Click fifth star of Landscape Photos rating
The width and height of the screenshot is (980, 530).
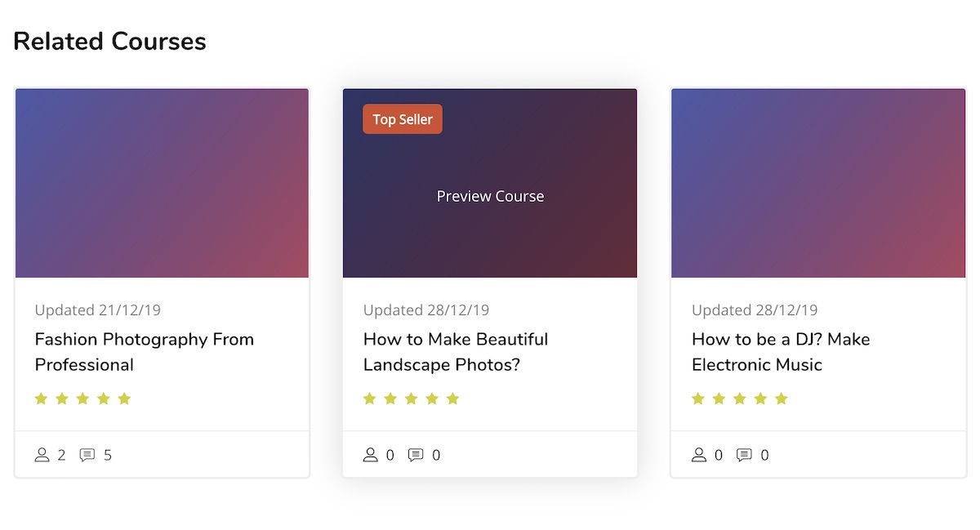click(453, 399)
